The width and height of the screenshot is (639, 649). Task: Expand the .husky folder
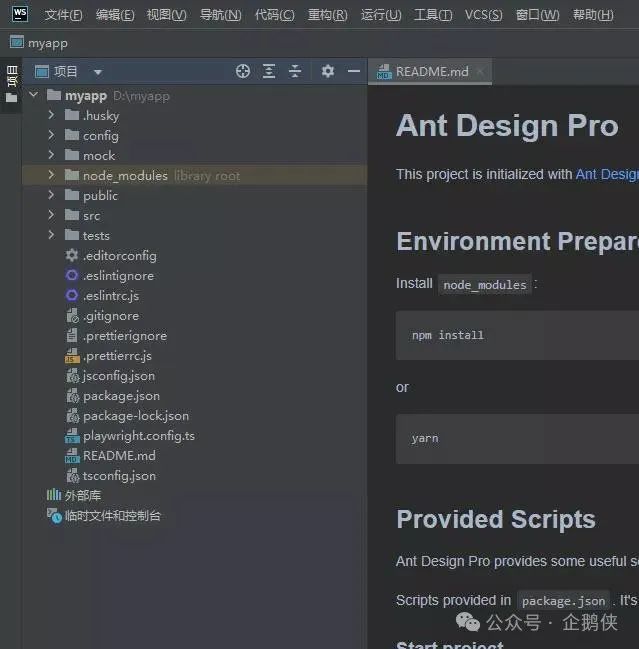(51, 115)
